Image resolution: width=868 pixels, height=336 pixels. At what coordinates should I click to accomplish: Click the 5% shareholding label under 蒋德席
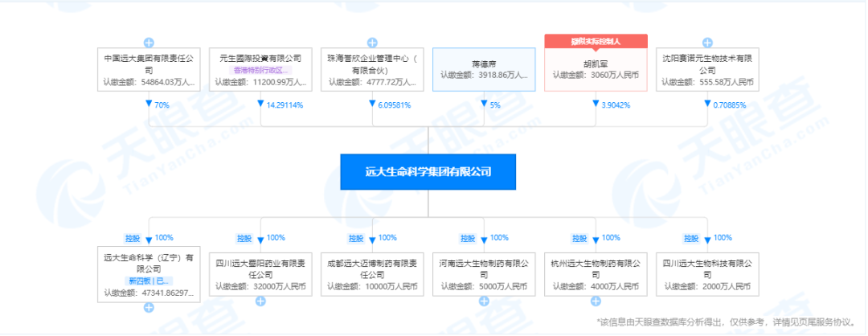coord(495,104)
